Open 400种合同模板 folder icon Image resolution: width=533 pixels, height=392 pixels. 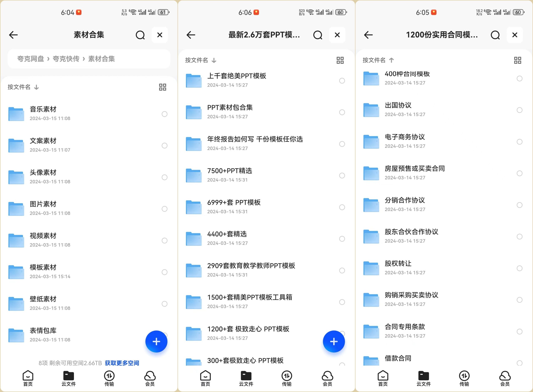pyautogui.click(x=371, y=78)
